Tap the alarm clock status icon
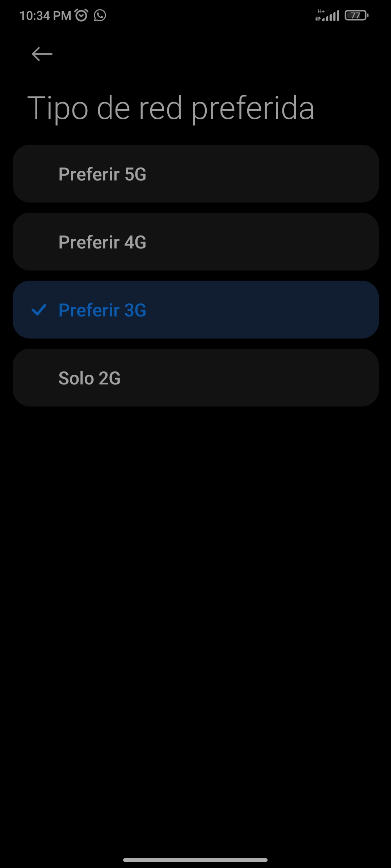The image size is (391, 868). tap(81, 15)
